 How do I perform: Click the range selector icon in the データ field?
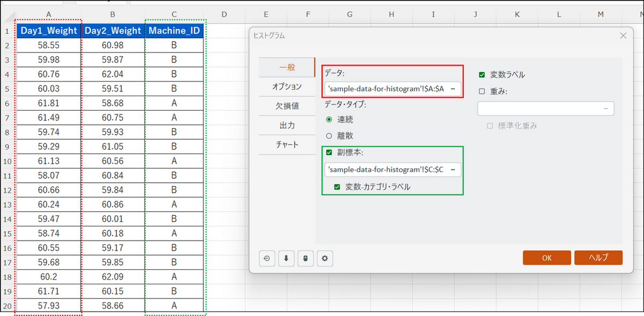[453, 89]
